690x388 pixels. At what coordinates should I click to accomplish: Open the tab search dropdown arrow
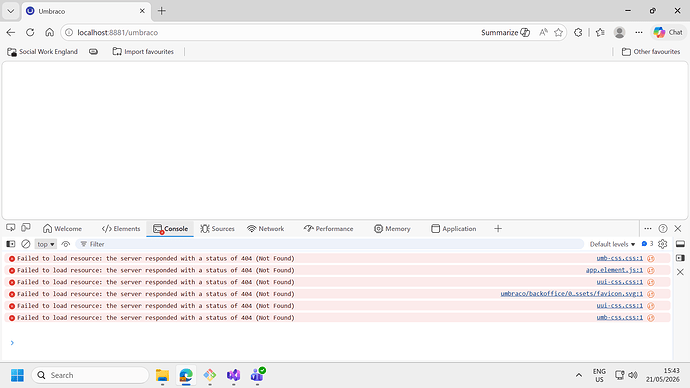11,11
